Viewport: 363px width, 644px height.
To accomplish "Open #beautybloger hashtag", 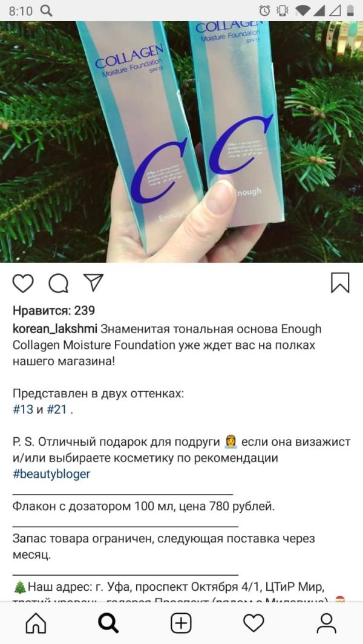I will (51, 474).
